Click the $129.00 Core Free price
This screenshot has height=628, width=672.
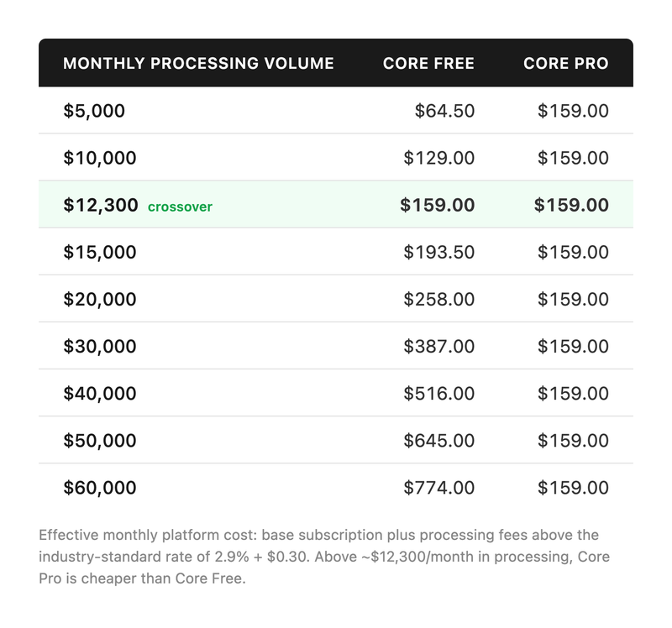point(438,158)
